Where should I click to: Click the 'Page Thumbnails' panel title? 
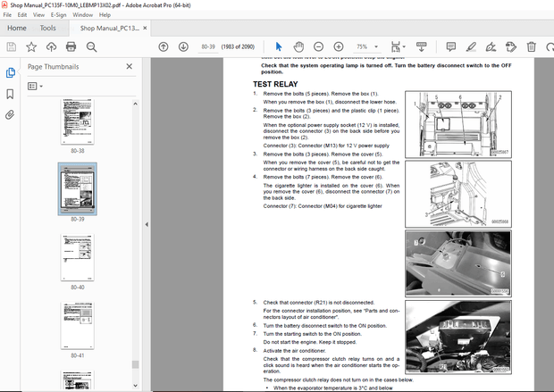click(x=54, y=67)
